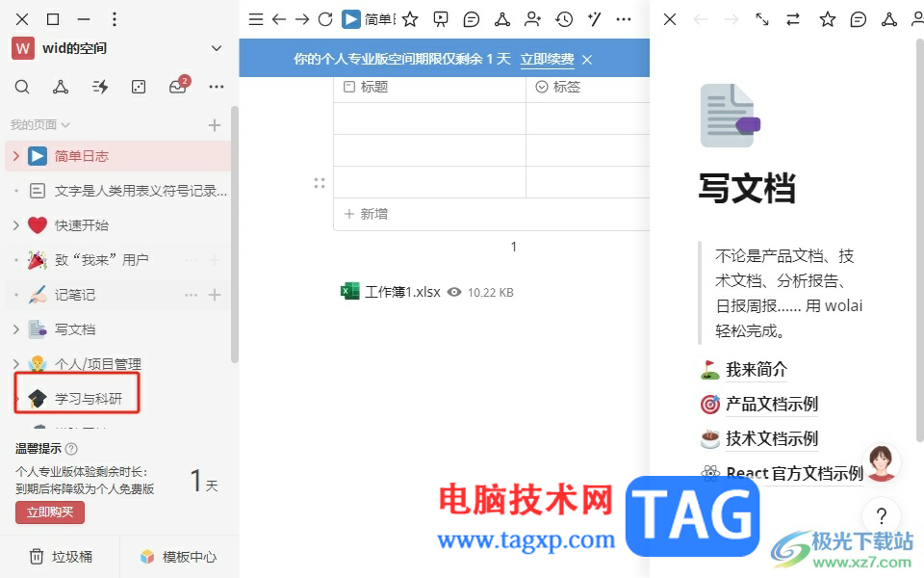Favorite the 写文档 page in preview panel
Viewport: 924px width, 578px height.
[x=828, y=19]
